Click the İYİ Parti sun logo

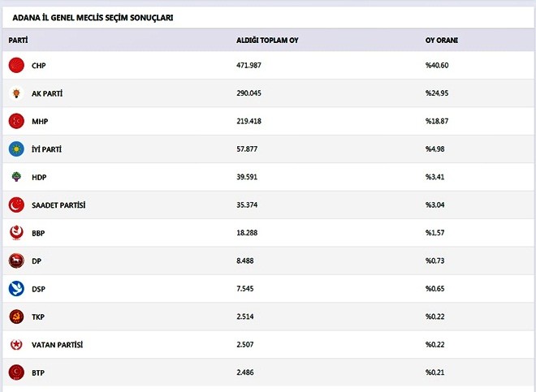coord(15,149)
